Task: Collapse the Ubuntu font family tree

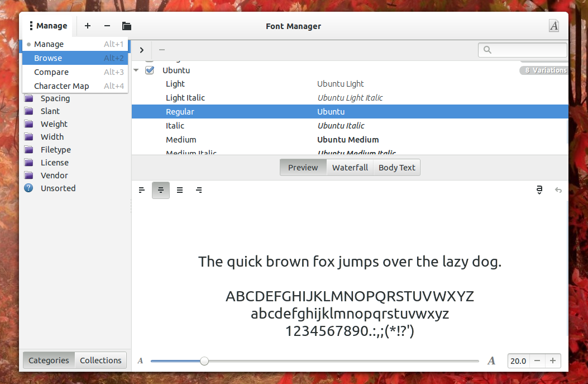Action: tap(136, 70)
